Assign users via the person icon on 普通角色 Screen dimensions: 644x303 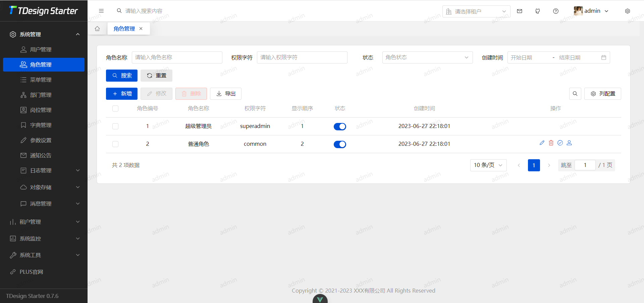point(569,143)
